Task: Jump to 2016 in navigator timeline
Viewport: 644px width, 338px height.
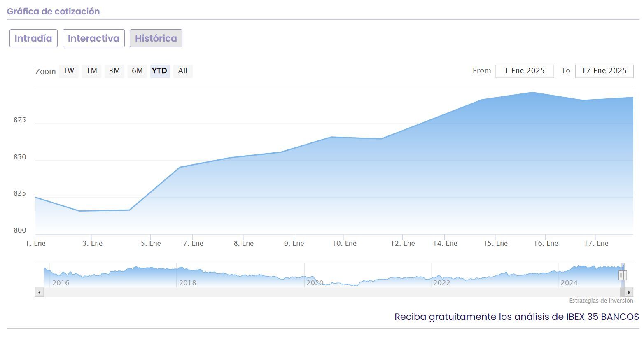Action: click(61, 283)
